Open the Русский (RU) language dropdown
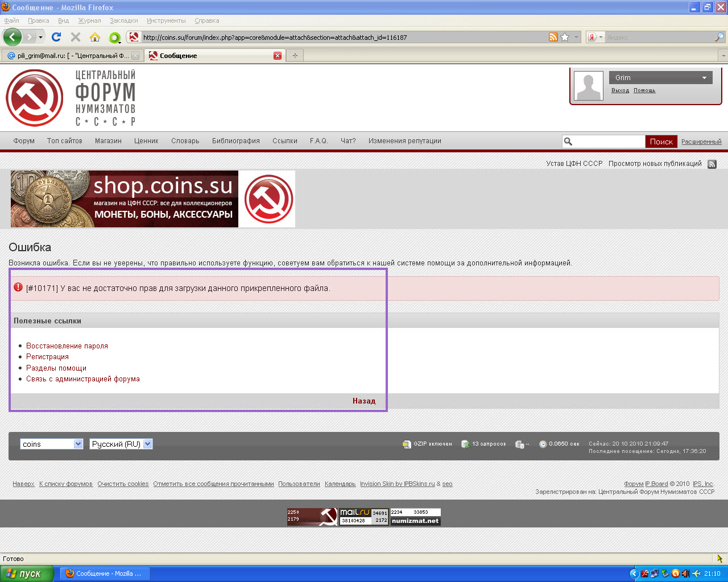Screen dimensions: 728x582 [x=121, y=444]
